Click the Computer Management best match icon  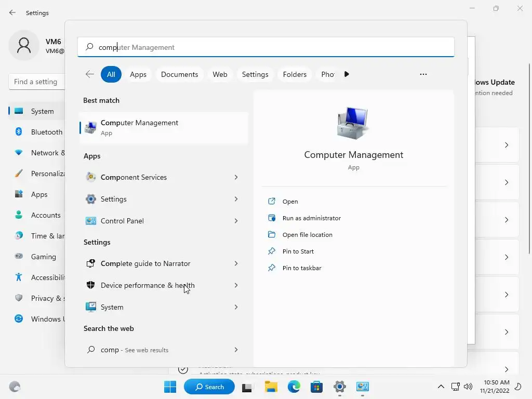[90, 128]
